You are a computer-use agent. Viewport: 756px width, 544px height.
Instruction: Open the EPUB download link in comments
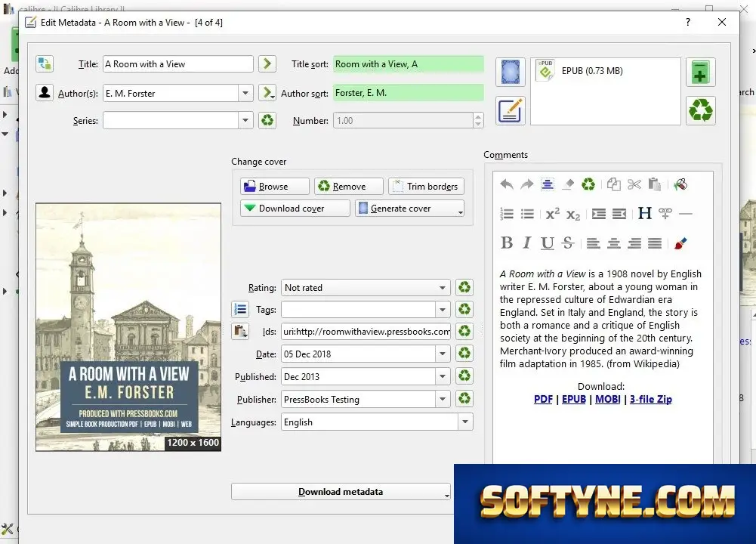click(x=574, y=400)
